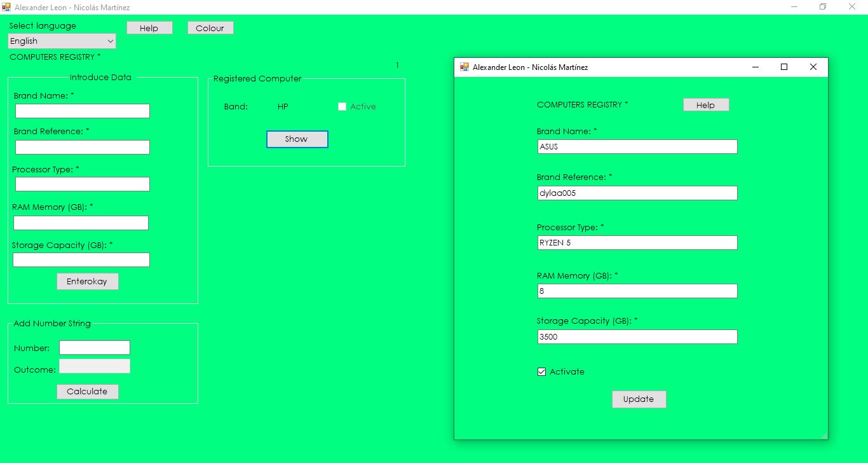The height and width of the screenshot is (463, 868).
Task: Click the Calculate button in Add Number String
Action: (x=87, y=391)
